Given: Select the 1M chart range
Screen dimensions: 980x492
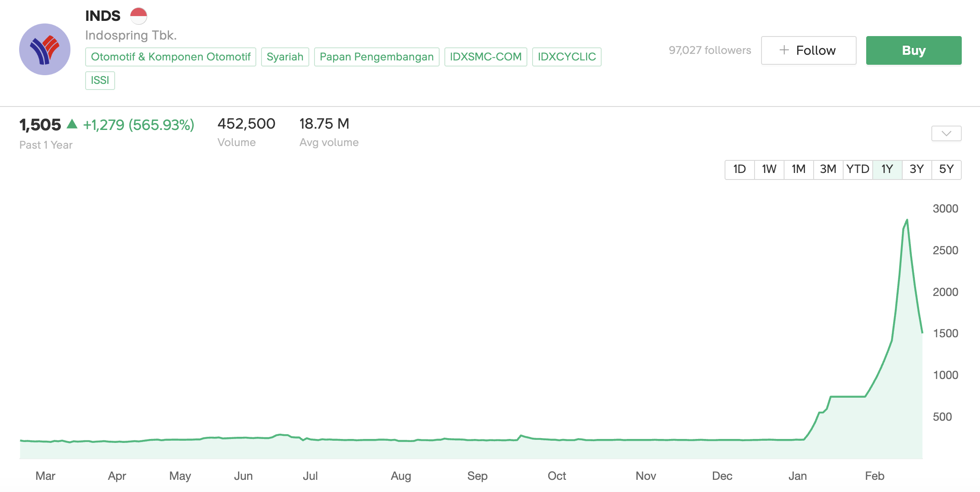Looking at the screenshot, I should coord(798,169).
